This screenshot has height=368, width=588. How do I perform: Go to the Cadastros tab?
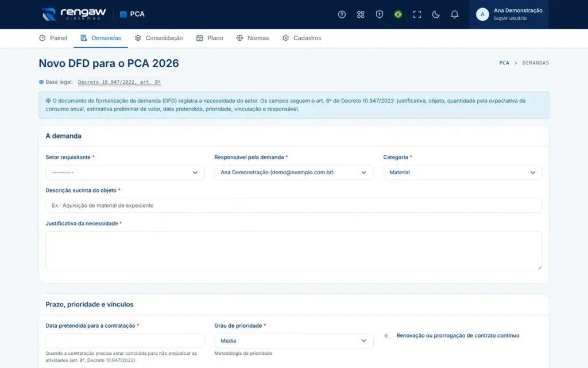pos(302,38)
